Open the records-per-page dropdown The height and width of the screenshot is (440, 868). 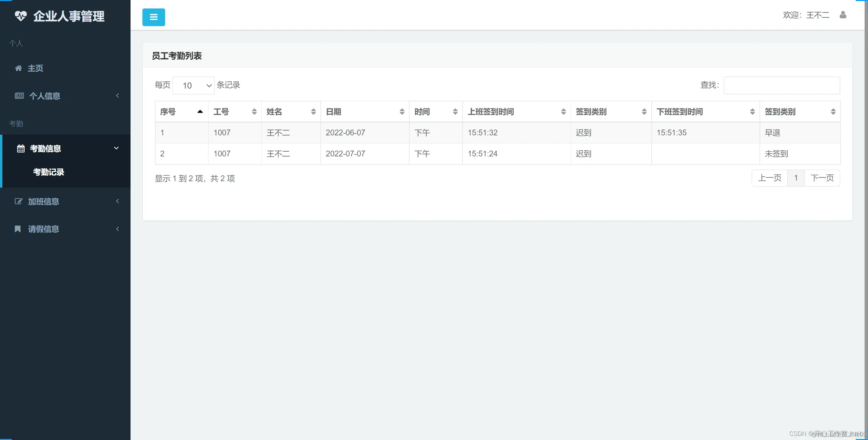tap(194, 85)
